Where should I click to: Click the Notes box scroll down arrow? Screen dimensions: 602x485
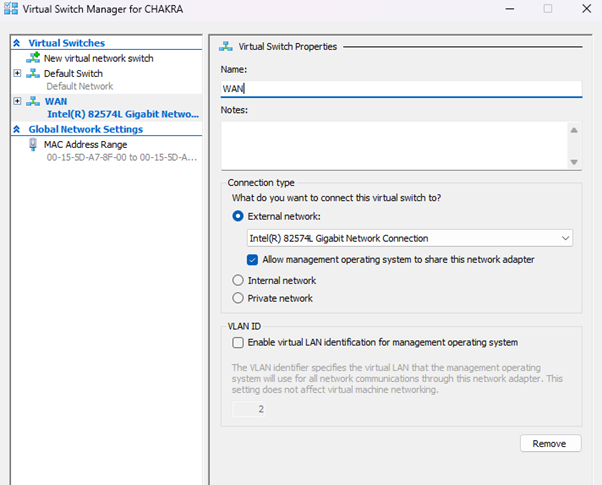[x=573, y=161]
